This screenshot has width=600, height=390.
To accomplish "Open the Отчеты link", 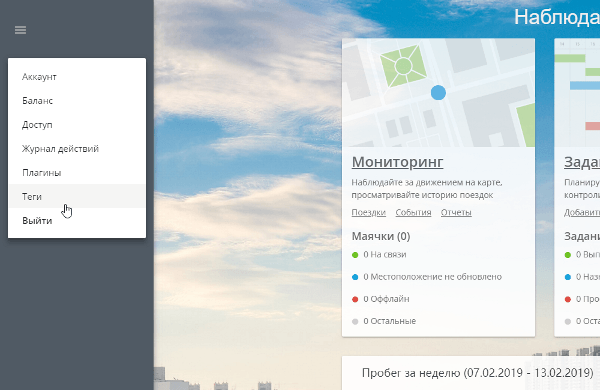I will 456,212.
